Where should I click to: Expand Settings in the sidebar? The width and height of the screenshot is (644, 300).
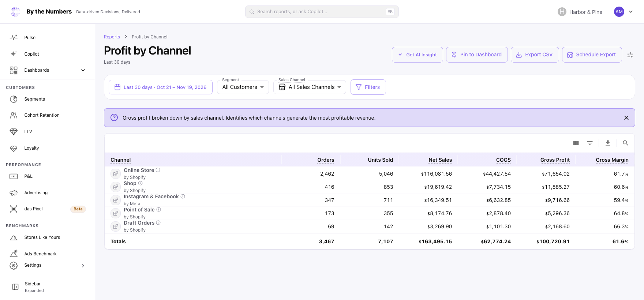(x=48, y=265)
